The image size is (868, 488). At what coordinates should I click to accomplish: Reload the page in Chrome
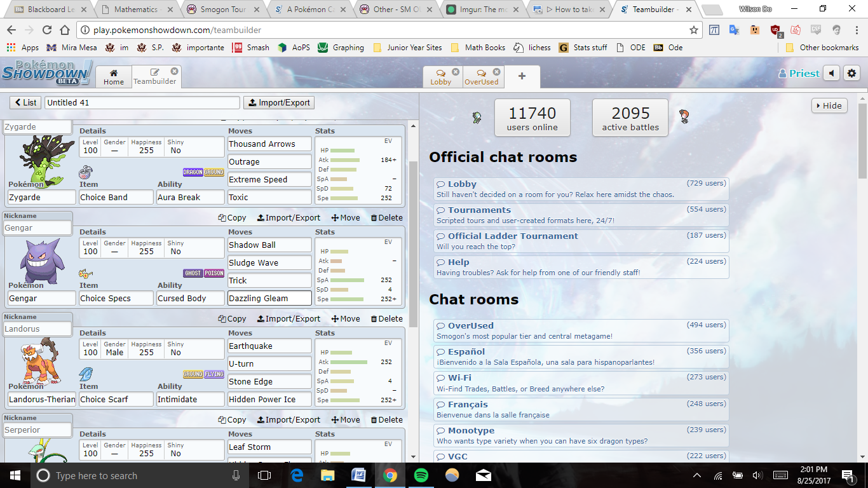pos(47,30)
